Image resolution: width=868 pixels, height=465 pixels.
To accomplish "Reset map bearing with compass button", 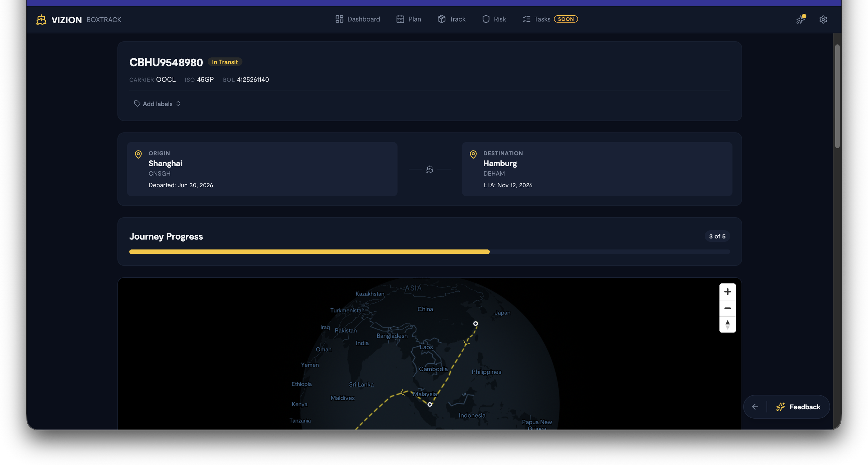I will (x=727, y=324).
